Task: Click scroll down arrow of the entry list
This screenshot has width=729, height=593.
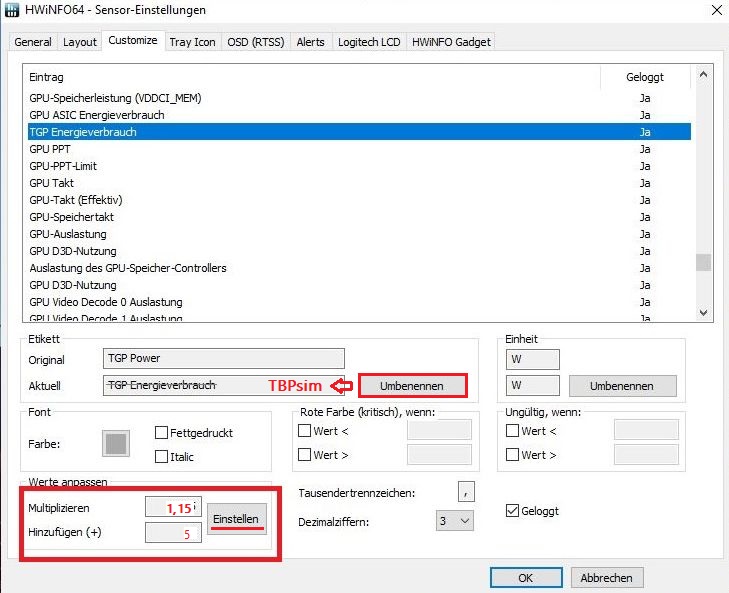Action: pos(703,313)
